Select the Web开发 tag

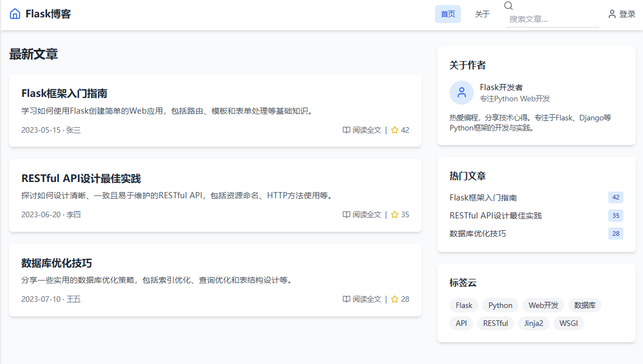(543, 305)
